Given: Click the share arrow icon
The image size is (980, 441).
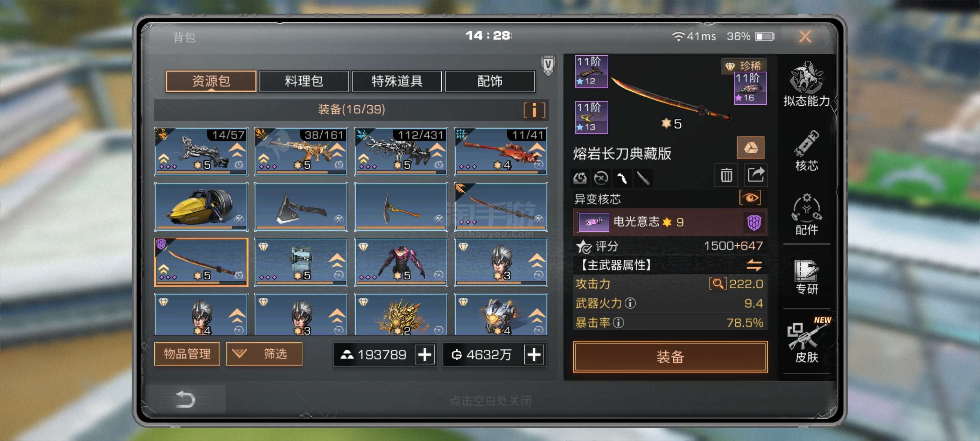Looking at the screenshot, I should pos(756,175).
